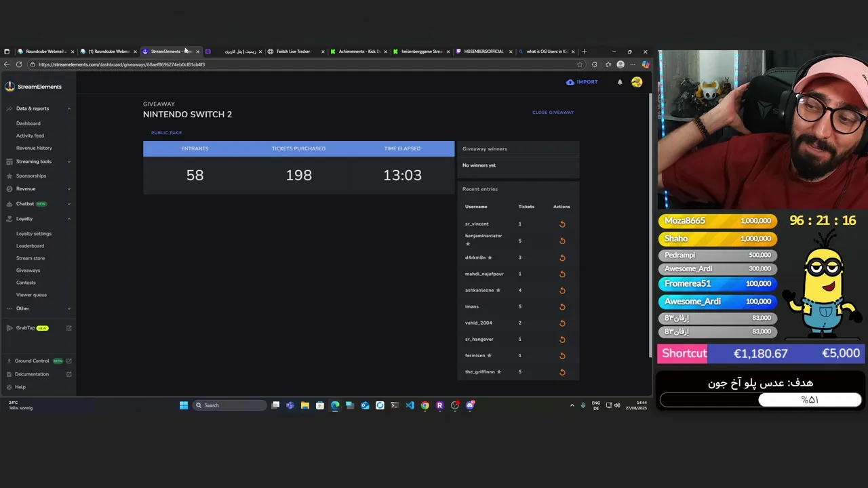This screenshot has height=488, width=868.
Task: Open Viewer queue in sidebar
Action: click(31, 295)
